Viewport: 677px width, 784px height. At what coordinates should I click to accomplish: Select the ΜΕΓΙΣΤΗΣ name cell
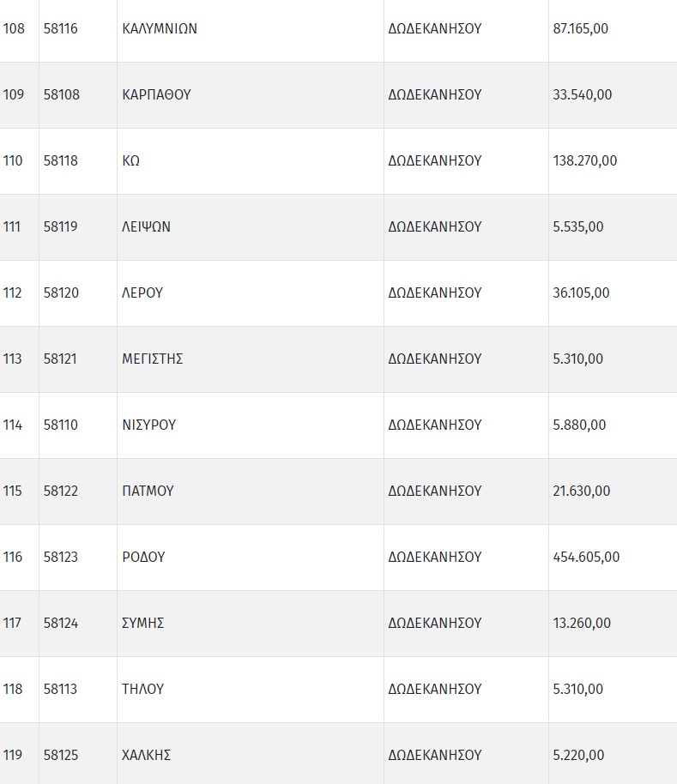pyautogui.click(x=153, y=359)
